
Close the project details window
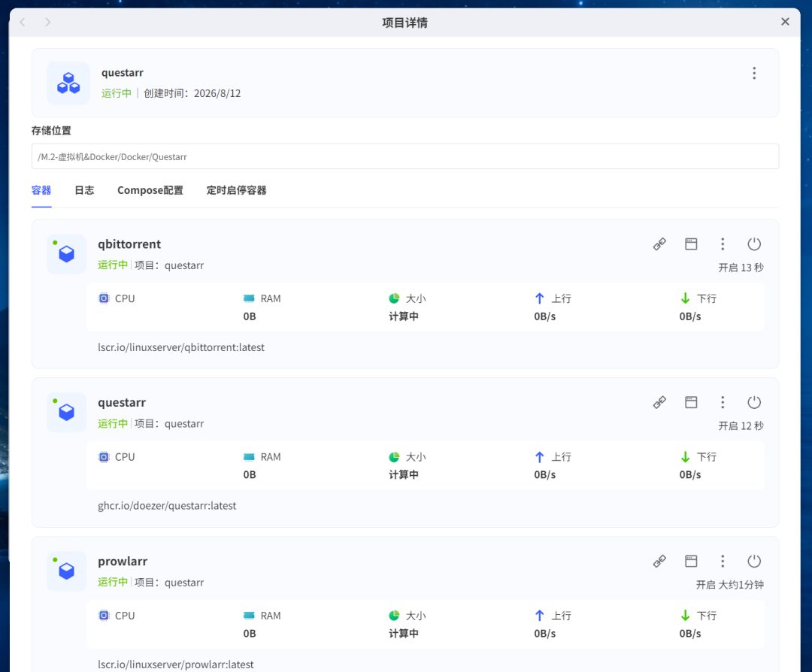(x=785, y=22)
